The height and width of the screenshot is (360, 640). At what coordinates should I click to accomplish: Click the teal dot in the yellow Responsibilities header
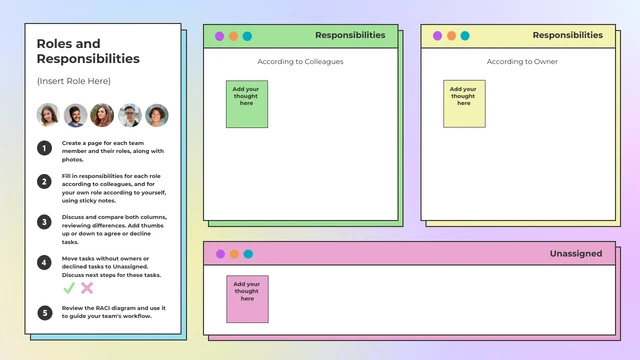[465, 36]
